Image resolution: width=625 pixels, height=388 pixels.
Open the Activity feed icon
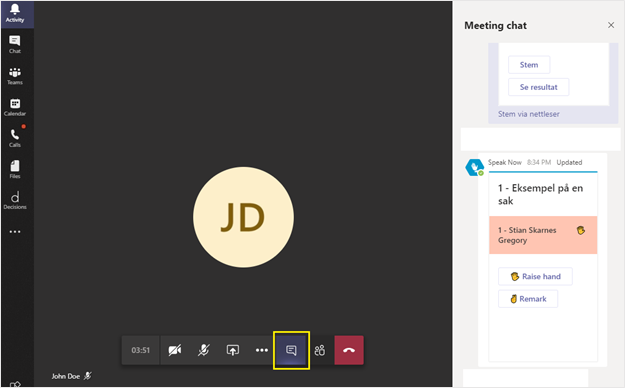15,14
